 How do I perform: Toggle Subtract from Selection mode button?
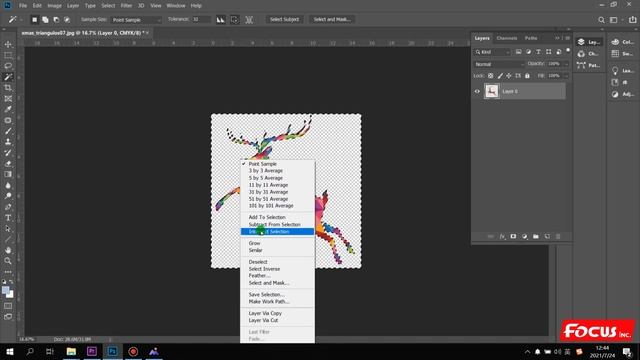tap(56, 20)
